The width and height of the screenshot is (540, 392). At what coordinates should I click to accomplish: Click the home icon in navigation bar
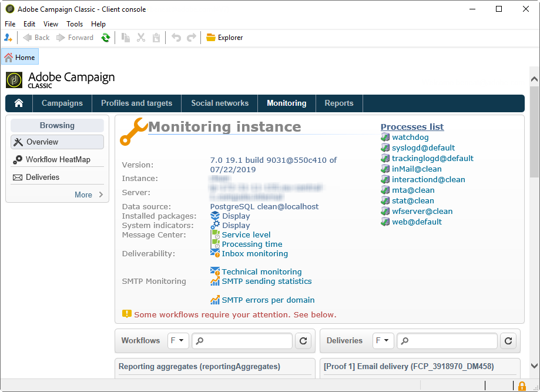tap(19, 103)
